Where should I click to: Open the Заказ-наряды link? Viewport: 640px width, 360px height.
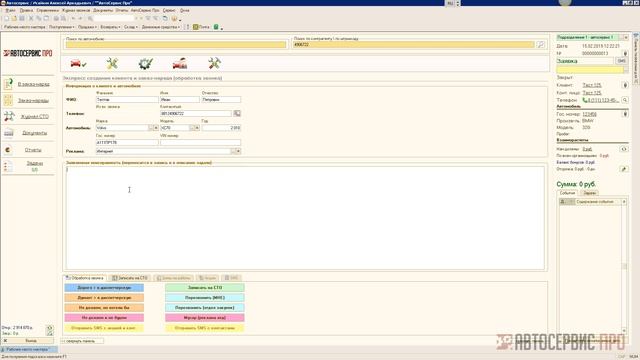33,100
